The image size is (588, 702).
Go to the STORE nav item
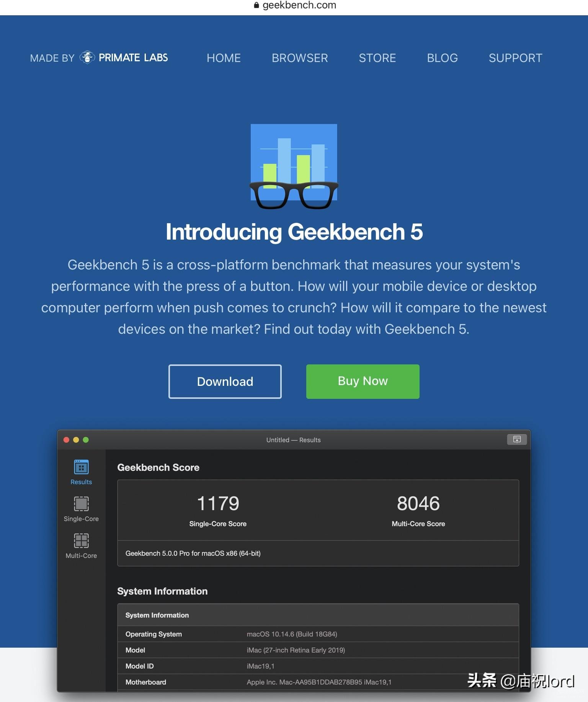pyautogui.click(x=377, y=58)
